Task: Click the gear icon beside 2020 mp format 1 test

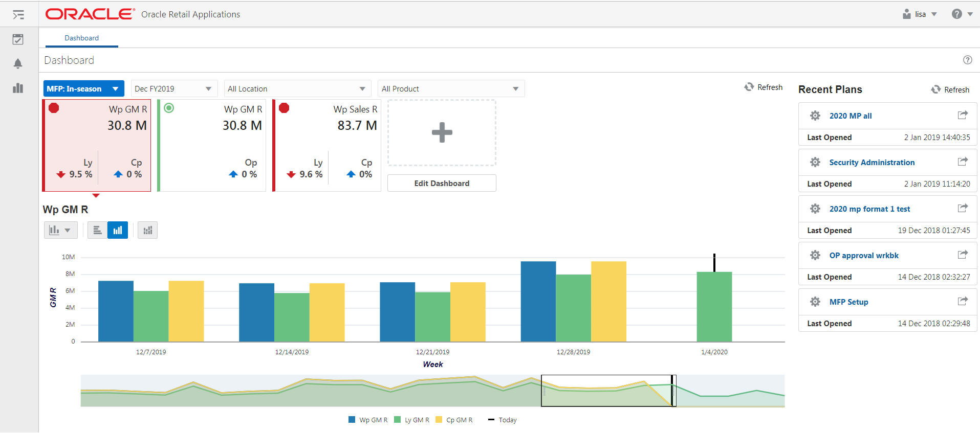Action: (815, 209)
